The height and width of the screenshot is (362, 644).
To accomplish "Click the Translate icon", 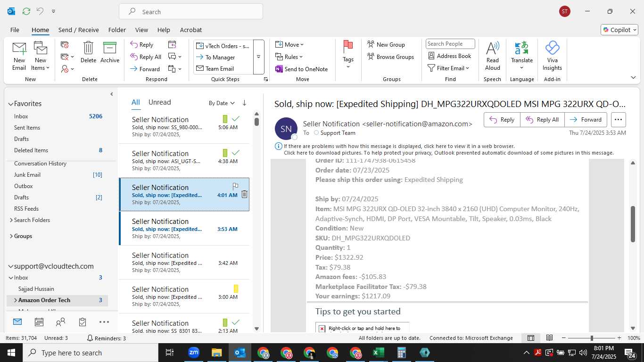I will (521, 48).
